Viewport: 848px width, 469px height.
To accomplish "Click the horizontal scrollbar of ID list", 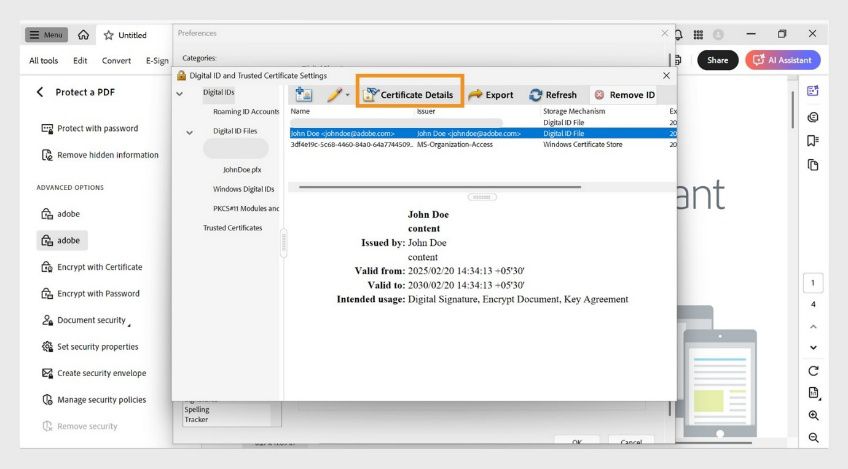I will click(440, 187).
